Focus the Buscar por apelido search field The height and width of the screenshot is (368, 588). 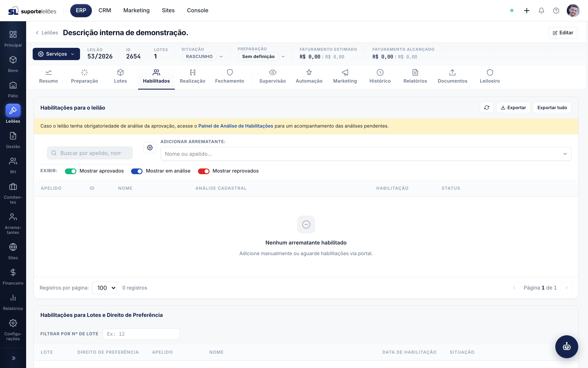pos(90,153)
